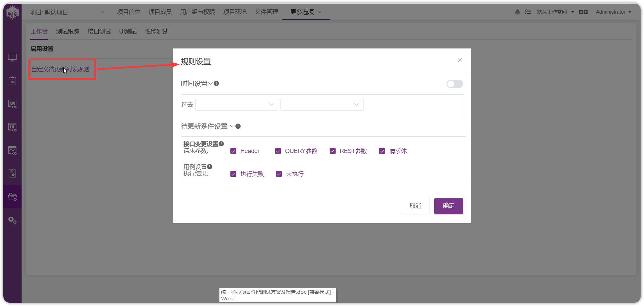Click the 自定义待更新列表规则 link

(60, 69)
